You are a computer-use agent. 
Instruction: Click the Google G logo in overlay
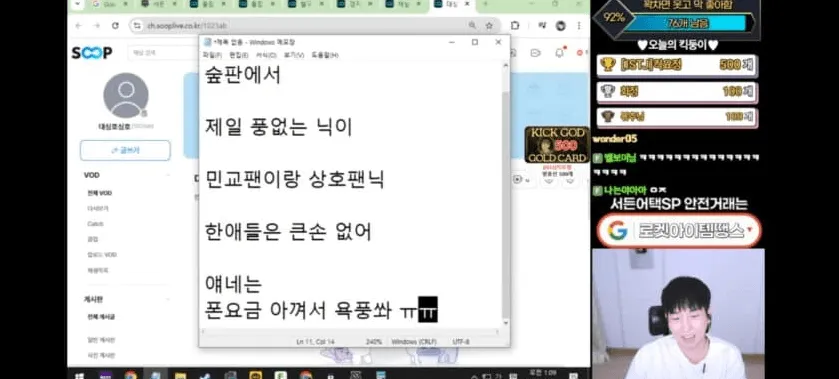coord(617,231)
